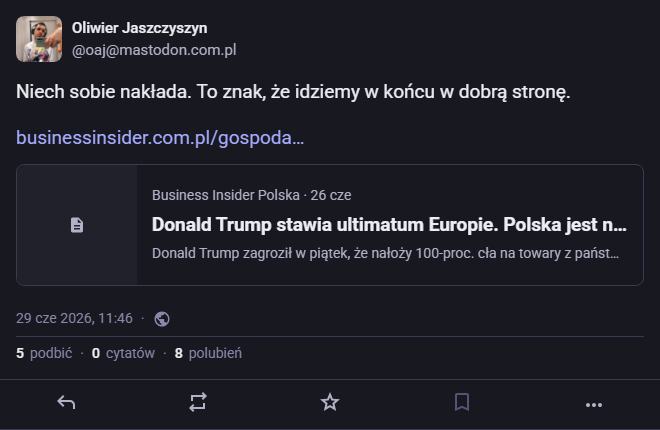660x430 pixels.
Task: View the 5 podbić boosts list
Action: 44,353
